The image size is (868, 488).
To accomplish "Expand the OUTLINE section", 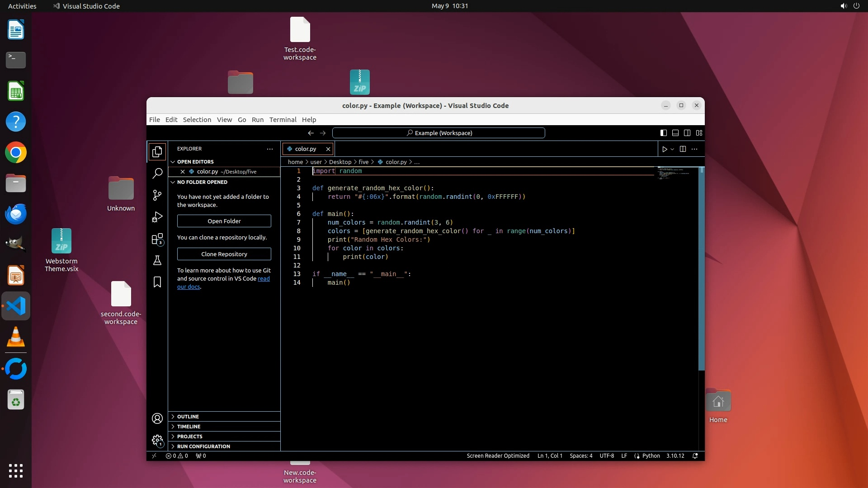I will (188, 417).
